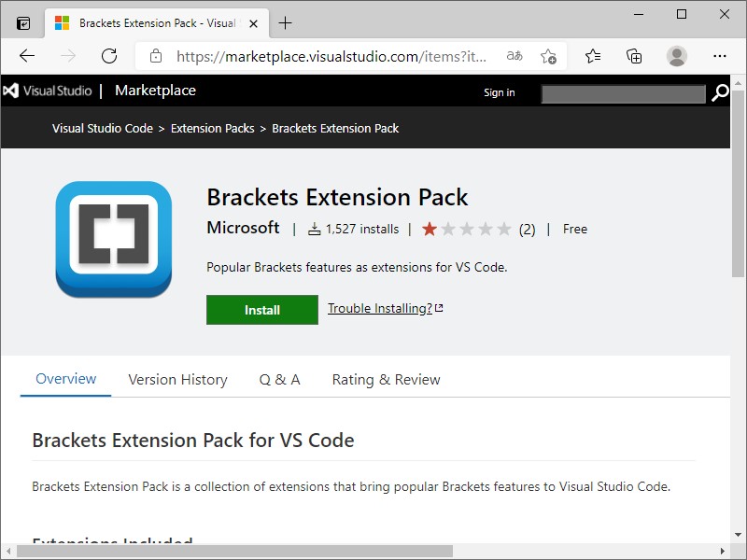Click the marketplace search input field
The width and height of the screenshot is (747, 560).
[x=621, y=93]
